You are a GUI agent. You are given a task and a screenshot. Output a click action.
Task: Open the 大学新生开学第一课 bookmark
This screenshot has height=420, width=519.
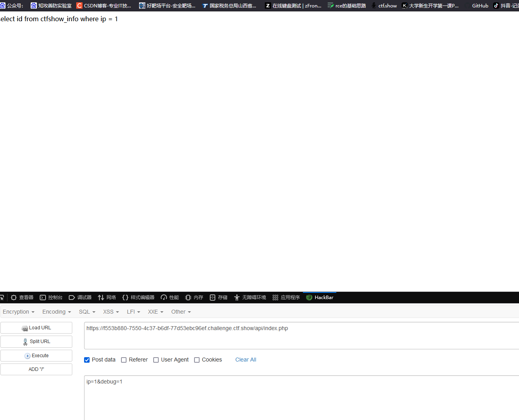(430, 5)
